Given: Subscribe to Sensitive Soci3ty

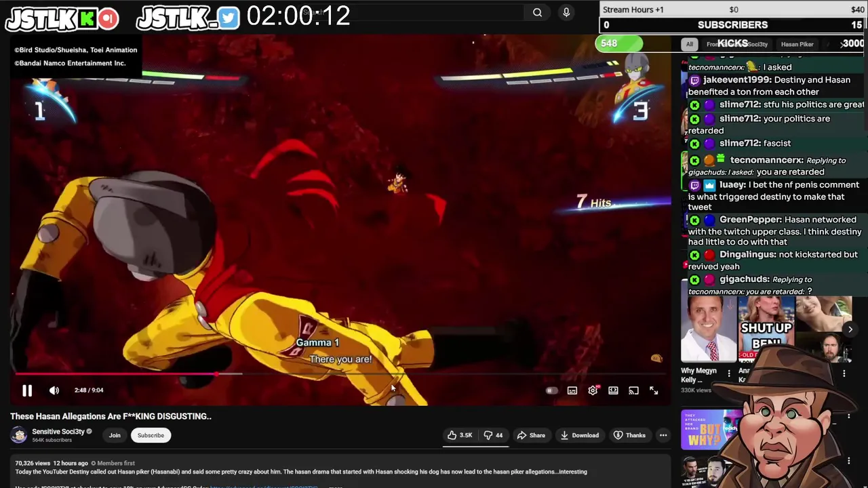Looking at the screenshot, I should point(151,435).
